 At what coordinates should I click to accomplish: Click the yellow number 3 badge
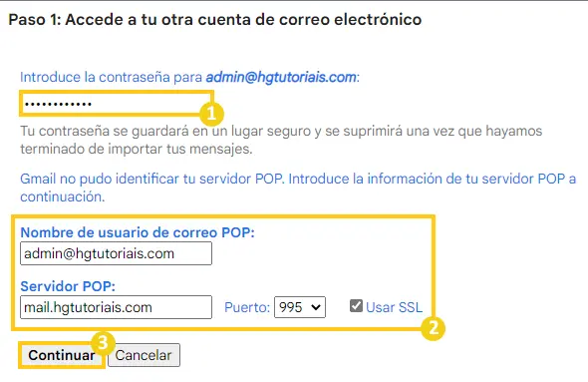coord(103,343)
